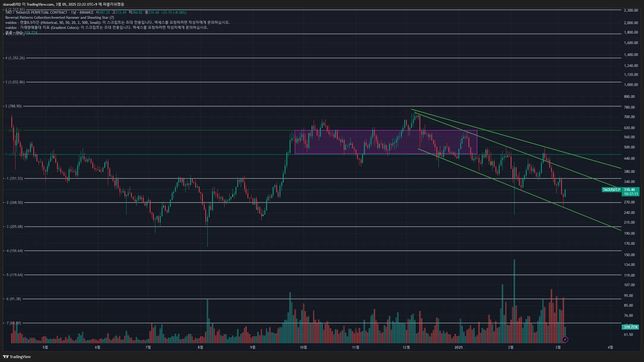Click the 2,300.00 price axis value
Image resolution: width=644 pixels, height=362 pixels.
[x=631, y=10]
